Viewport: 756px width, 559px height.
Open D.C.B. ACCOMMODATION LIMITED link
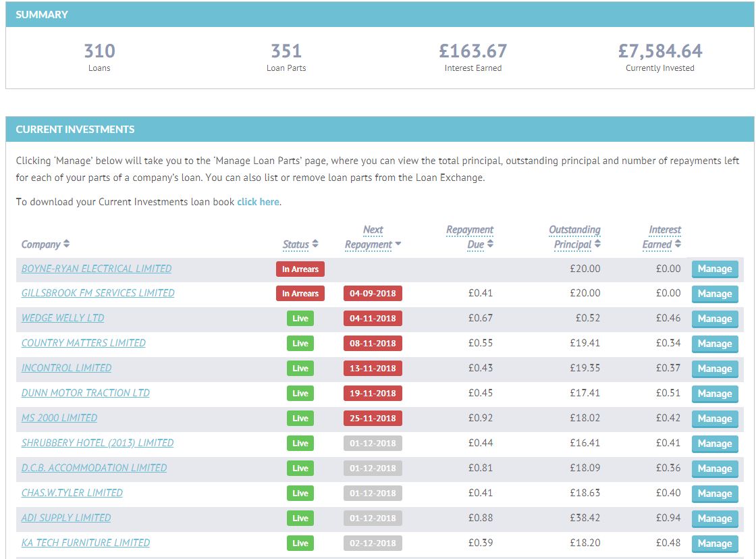coord(94,468)
